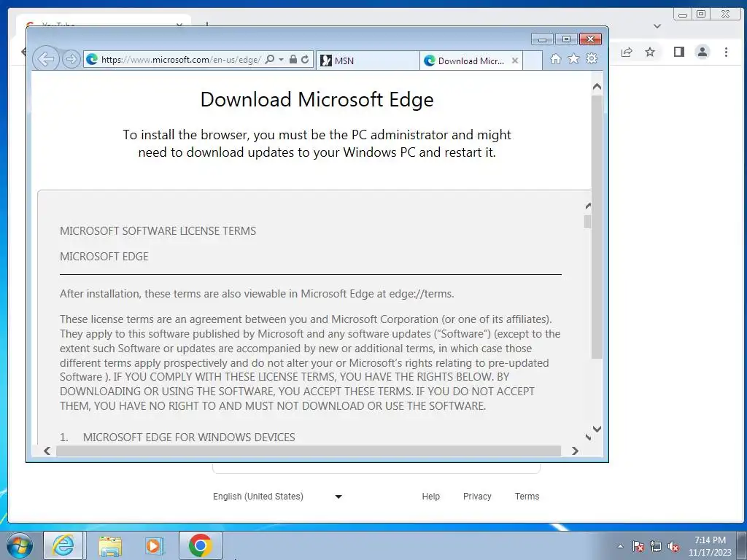This screenshot has height=560, width=747.
Task: Maximize the Internet Explorer window
Action: point(566,39)
